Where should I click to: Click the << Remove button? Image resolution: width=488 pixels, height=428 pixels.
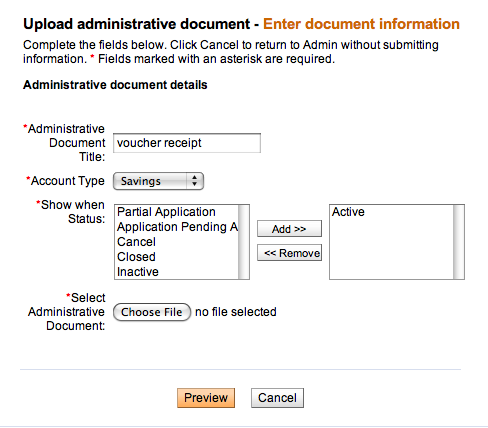tap(289, 253)
